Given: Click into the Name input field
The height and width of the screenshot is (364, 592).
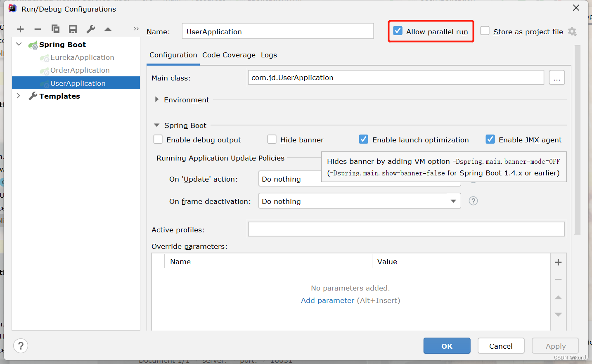Looking at the screenshot, I should [278, 31].
